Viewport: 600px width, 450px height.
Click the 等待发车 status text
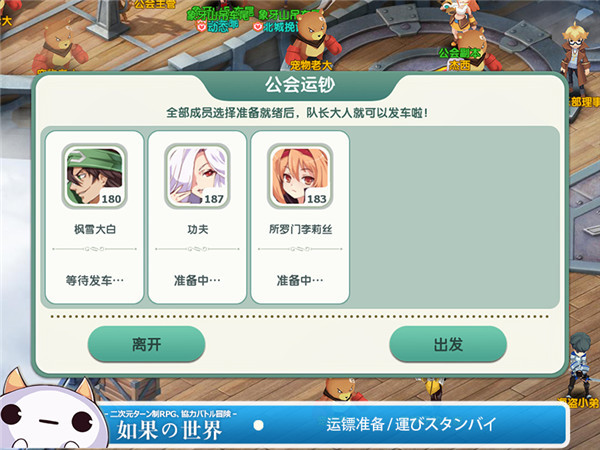(x=95, y=280)
